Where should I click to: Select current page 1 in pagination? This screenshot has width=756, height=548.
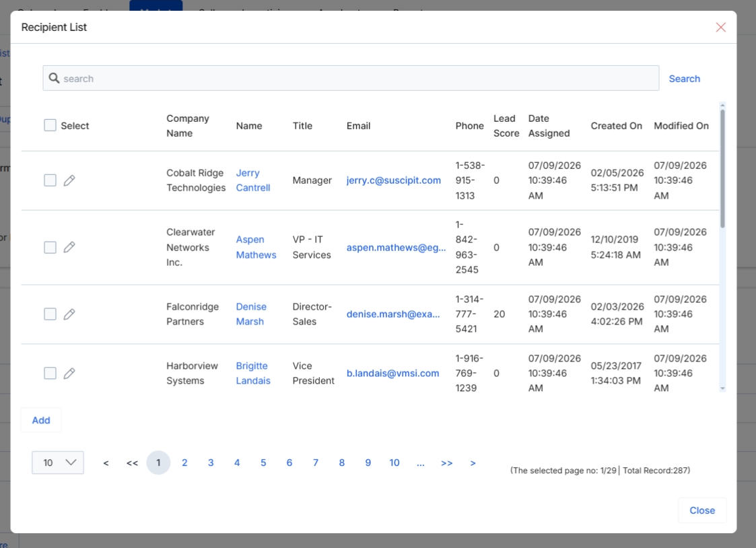pyautogui.click(x=158, y=463)
